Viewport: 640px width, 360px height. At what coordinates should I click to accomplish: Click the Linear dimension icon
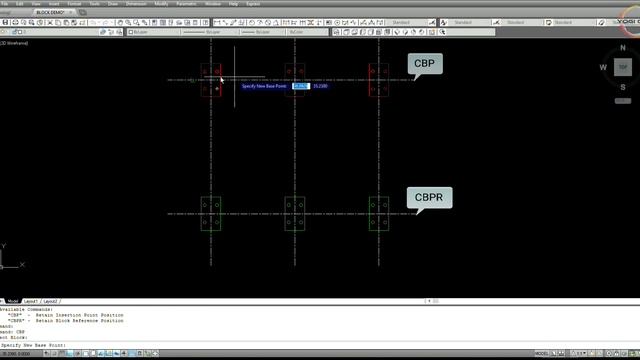click(217, 22)
